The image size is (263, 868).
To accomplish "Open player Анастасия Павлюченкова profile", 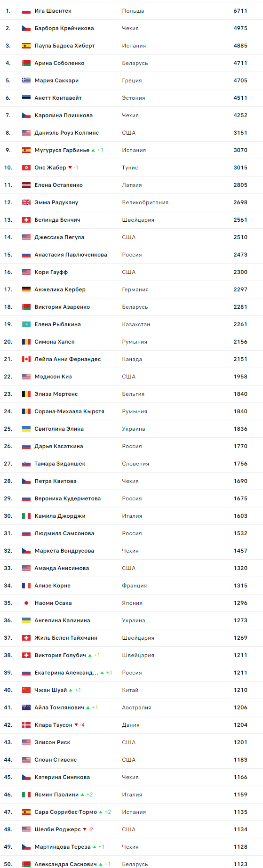I will click(71, 255).
